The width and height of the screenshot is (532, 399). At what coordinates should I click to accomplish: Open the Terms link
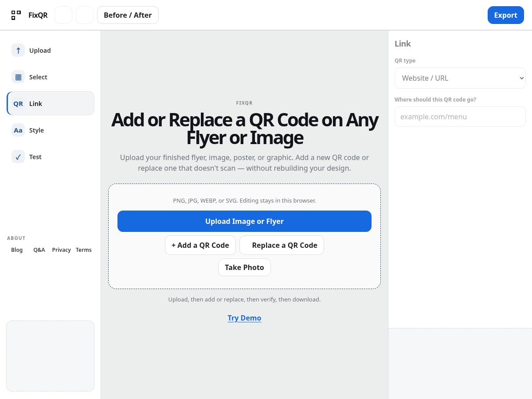point(84,250)
